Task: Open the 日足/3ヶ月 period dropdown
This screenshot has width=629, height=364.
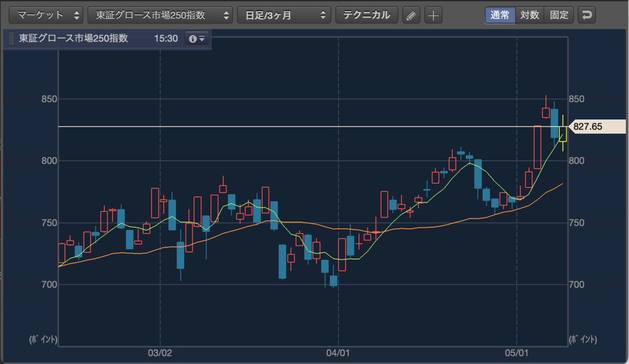Action: (x=284, y=15)
